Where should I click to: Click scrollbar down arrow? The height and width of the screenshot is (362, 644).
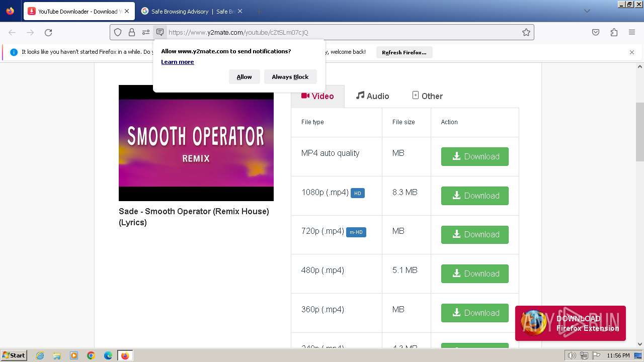coord(640,344)
